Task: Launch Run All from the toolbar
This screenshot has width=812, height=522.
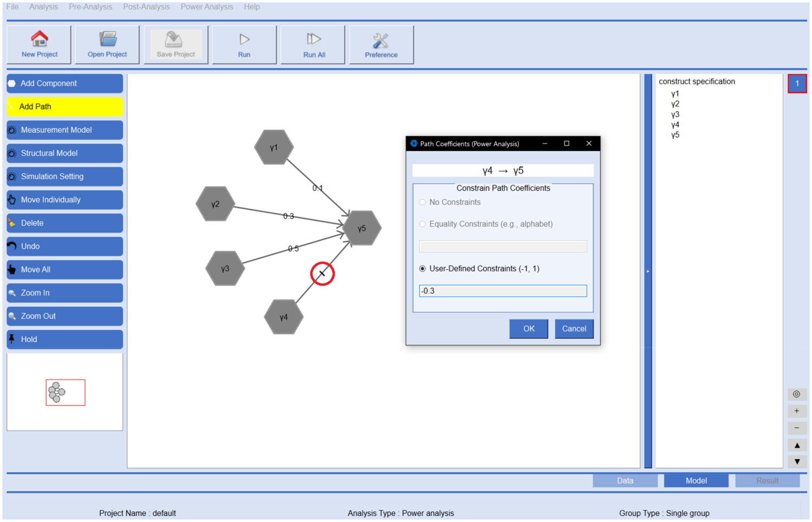Action: click(x=313, y=45)
